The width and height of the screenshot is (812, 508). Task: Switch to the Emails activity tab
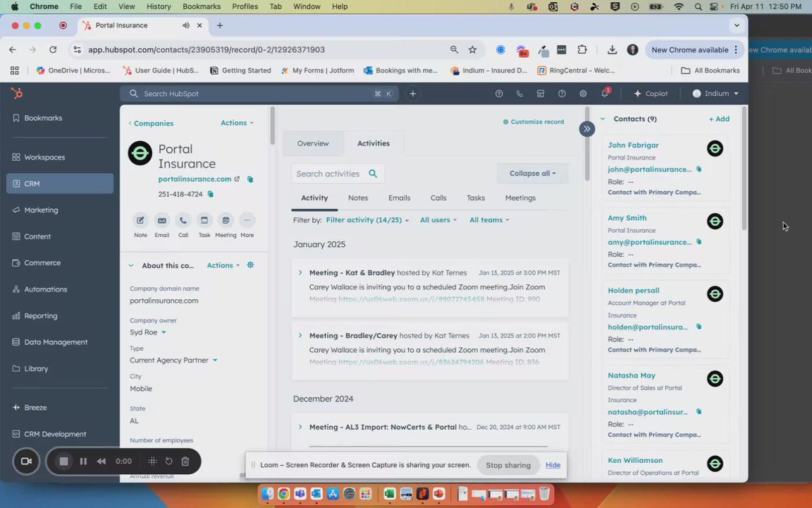click(x=399, y=198)
